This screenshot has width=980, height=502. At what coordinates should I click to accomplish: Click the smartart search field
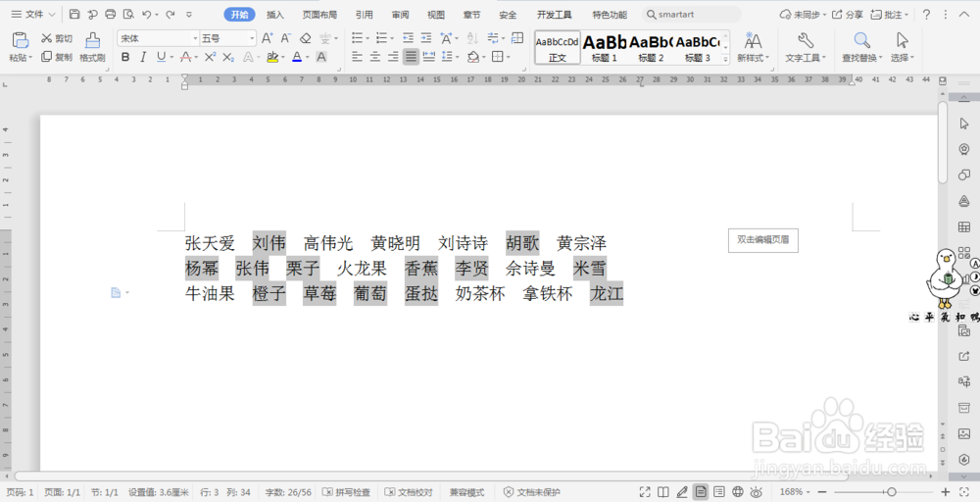691,15
